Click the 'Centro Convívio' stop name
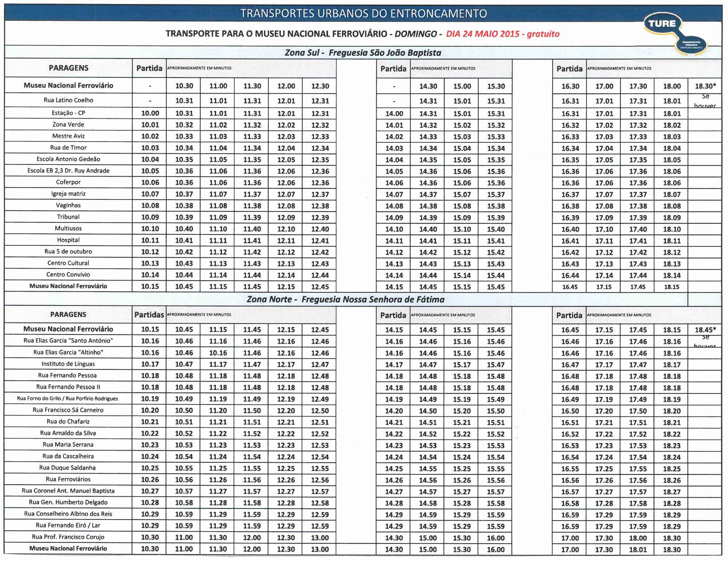The width and height of the screenshot is (728, 561). pyautogui.click(x=68, y=274)
